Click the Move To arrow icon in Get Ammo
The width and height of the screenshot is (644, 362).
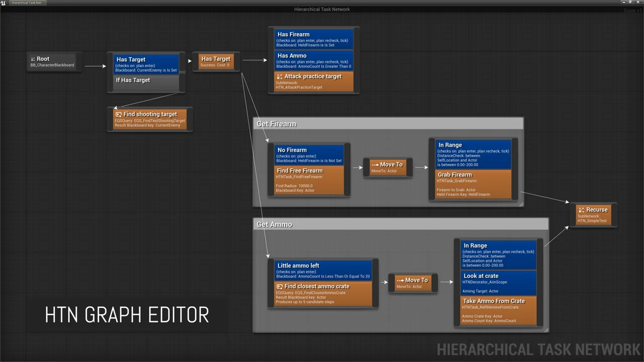[400, 281]
